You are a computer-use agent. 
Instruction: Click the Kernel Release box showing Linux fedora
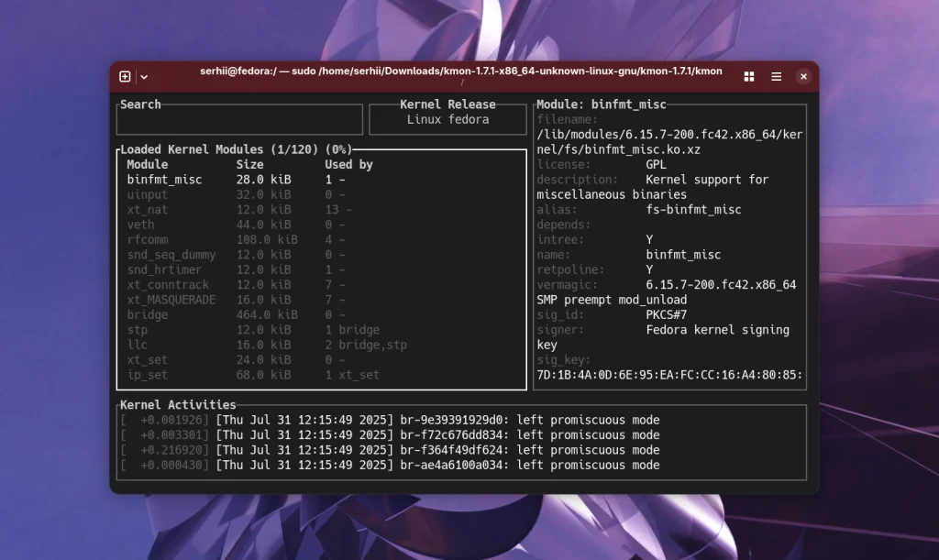pos(447,119)
